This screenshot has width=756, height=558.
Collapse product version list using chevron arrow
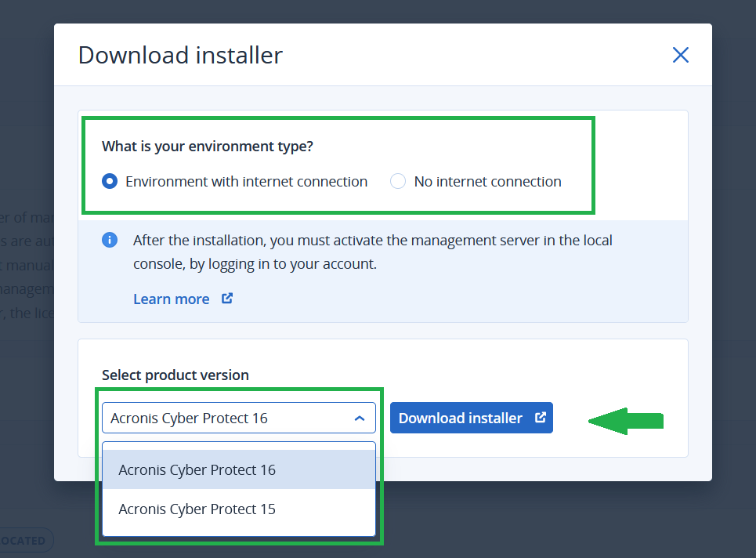point(360,418)
